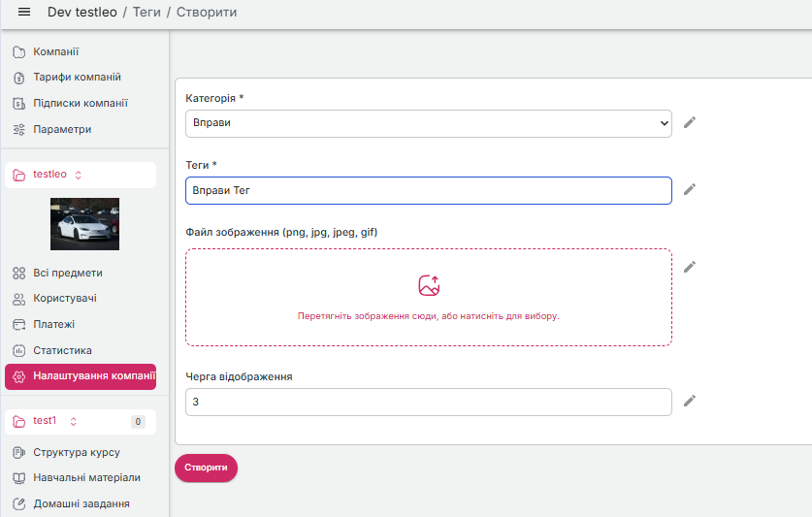Open Тарифи компаній sidebar item
Screen dimensions: 812x517
(77, 78)
